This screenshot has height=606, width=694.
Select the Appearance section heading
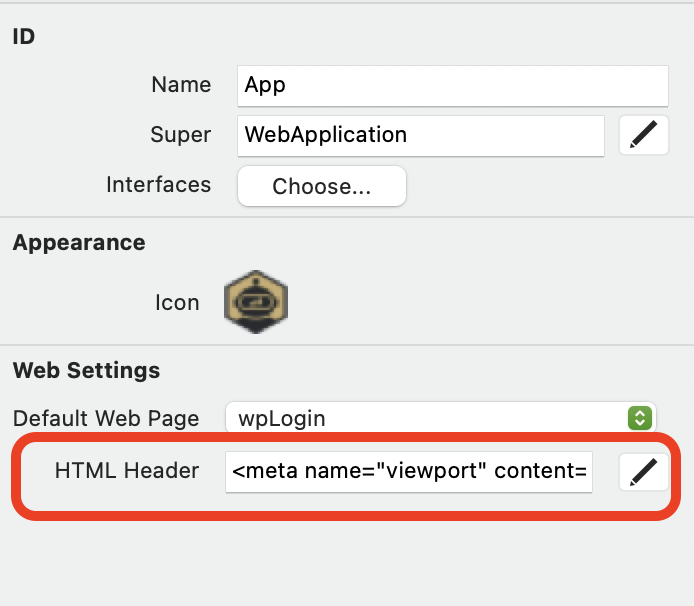pyautogui.click(x=79, y=242)
